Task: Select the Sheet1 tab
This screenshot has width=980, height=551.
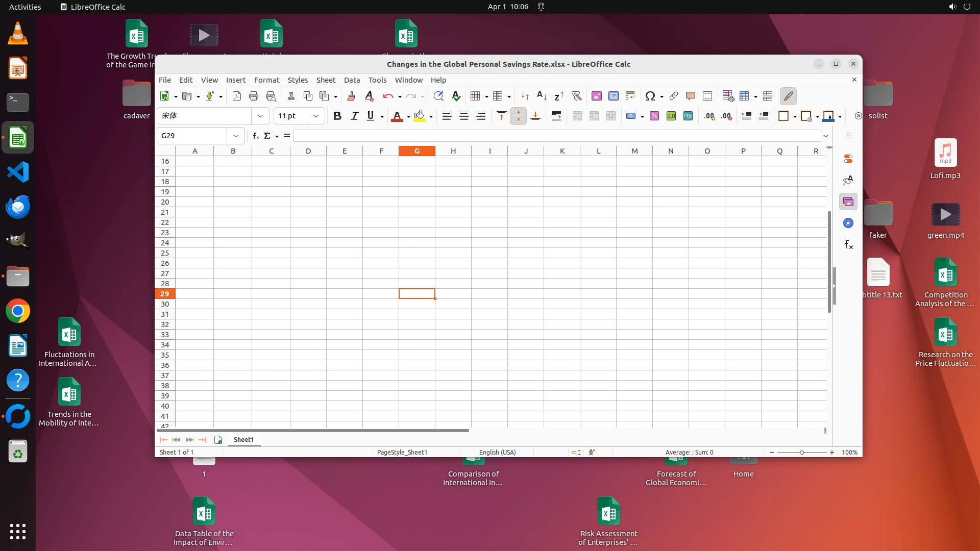Action: click(243, 439)
